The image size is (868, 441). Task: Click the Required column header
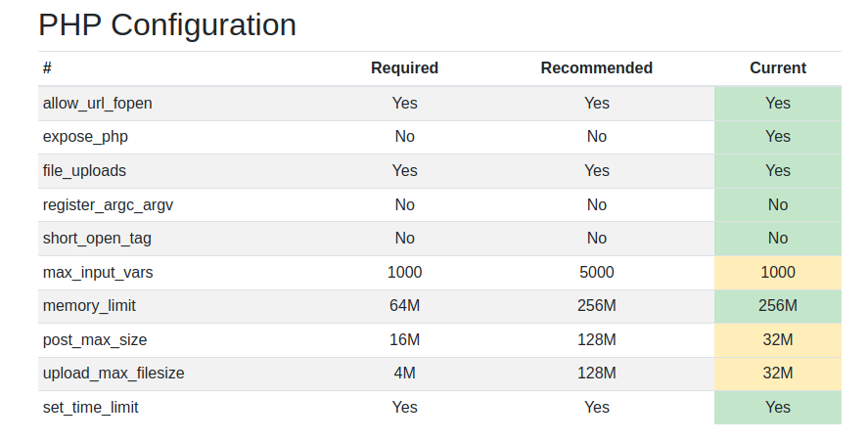point(404,68)
